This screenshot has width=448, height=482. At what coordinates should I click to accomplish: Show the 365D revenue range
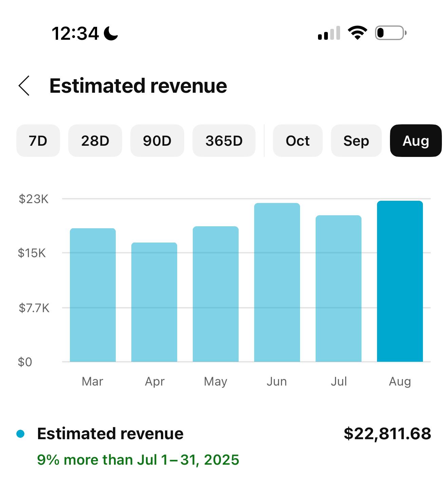tap(224, 141)
